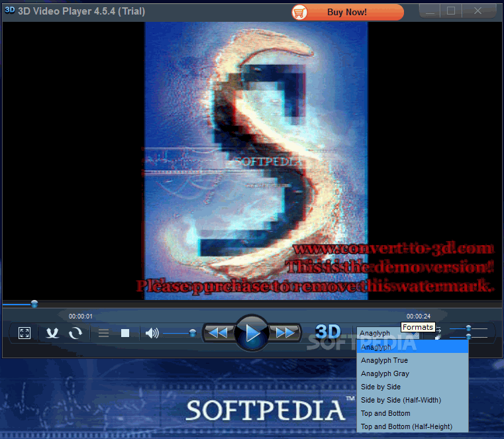Screen dimensions: 504x439
Task: Click the upper depth slider knob
Action: point(469,328)
